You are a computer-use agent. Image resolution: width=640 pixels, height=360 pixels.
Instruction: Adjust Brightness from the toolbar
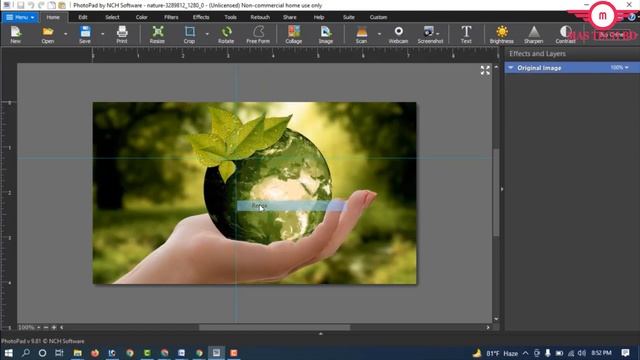[502, 34]
